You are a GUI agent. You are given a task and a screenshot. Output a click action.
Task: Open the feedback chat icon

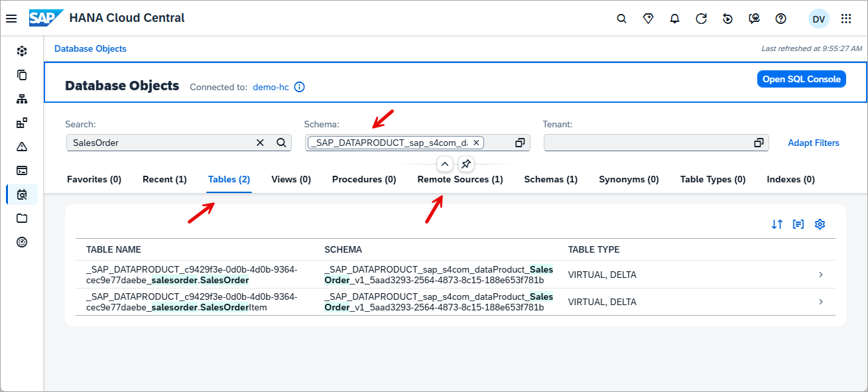[x=754, y=19]
